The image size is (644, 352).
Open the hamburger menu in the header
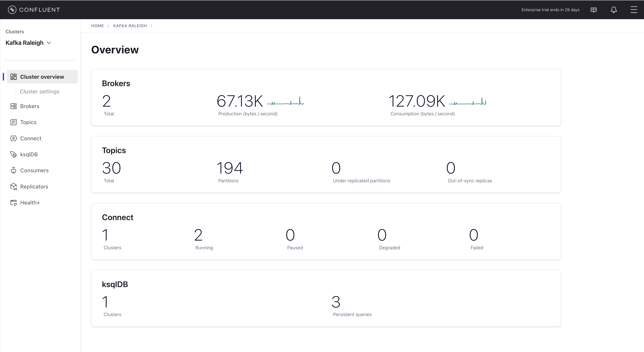point(634,10)
